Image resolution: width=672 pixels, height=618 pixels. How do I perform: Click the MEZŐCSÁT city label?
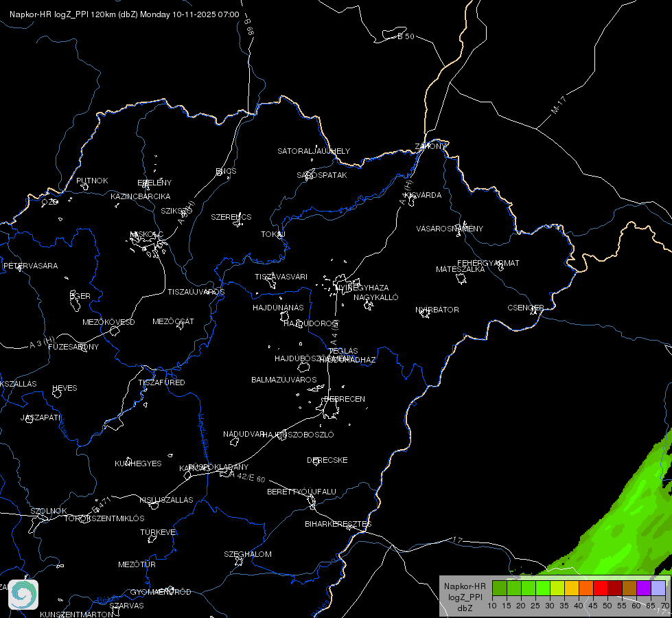(x=173, y=321)
